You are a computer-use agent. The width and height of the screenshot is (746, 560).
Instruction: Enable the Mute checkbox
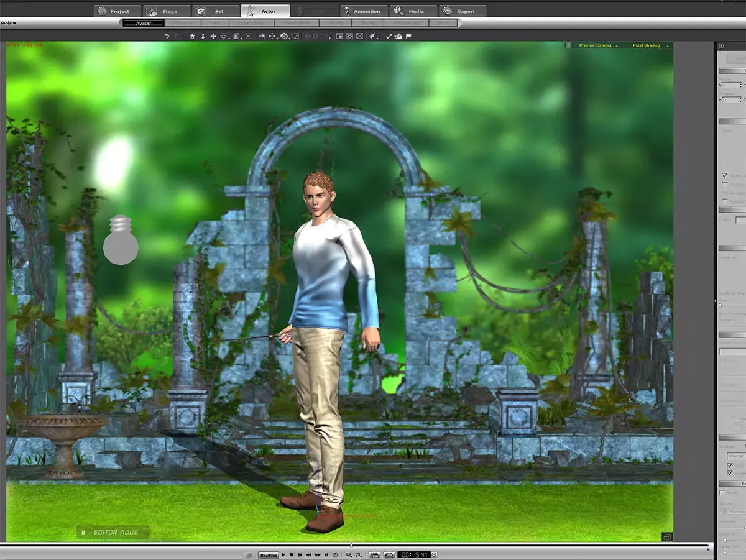coord(722,492)
